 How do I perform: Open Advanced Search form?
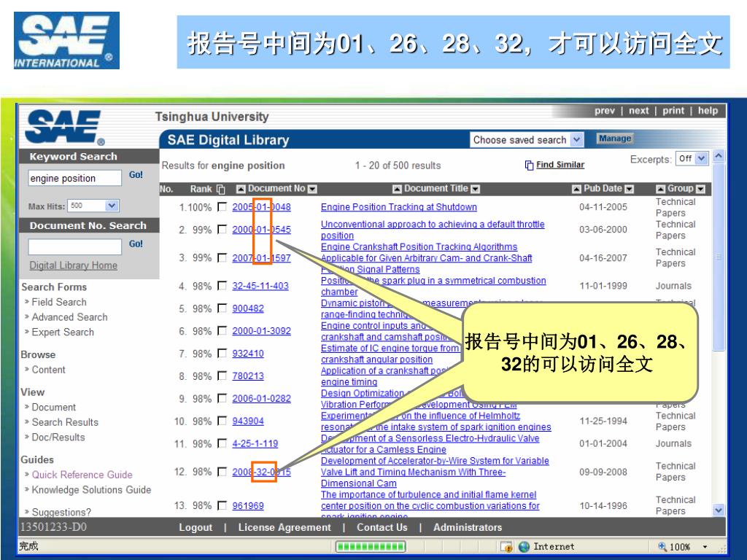[x=69, y=316]
